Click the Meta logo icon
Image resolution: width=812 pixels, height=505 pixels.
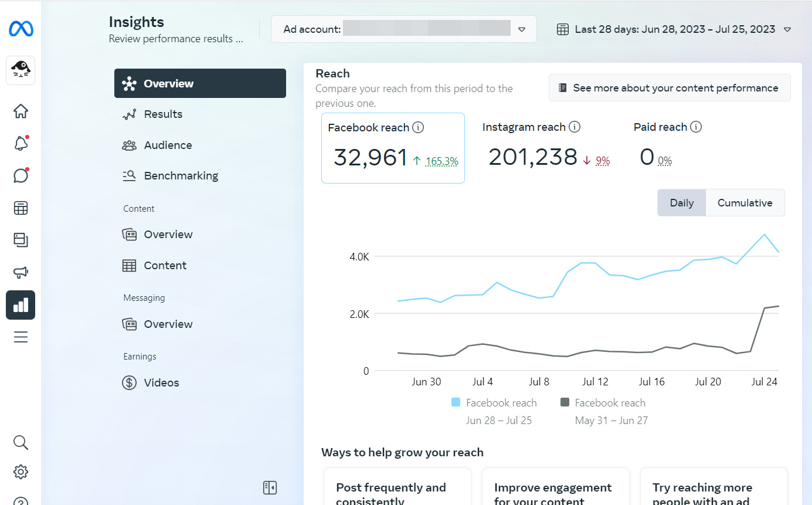pyautogui.click(x=21, y=29)
